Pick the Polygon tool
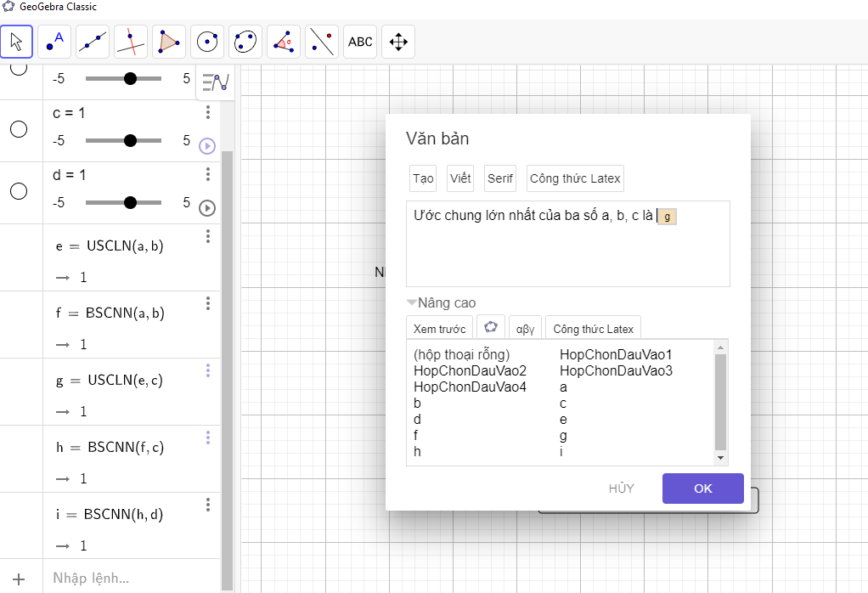Image resolution: width=868 pixels, height=593 pixels. point(169,41)
